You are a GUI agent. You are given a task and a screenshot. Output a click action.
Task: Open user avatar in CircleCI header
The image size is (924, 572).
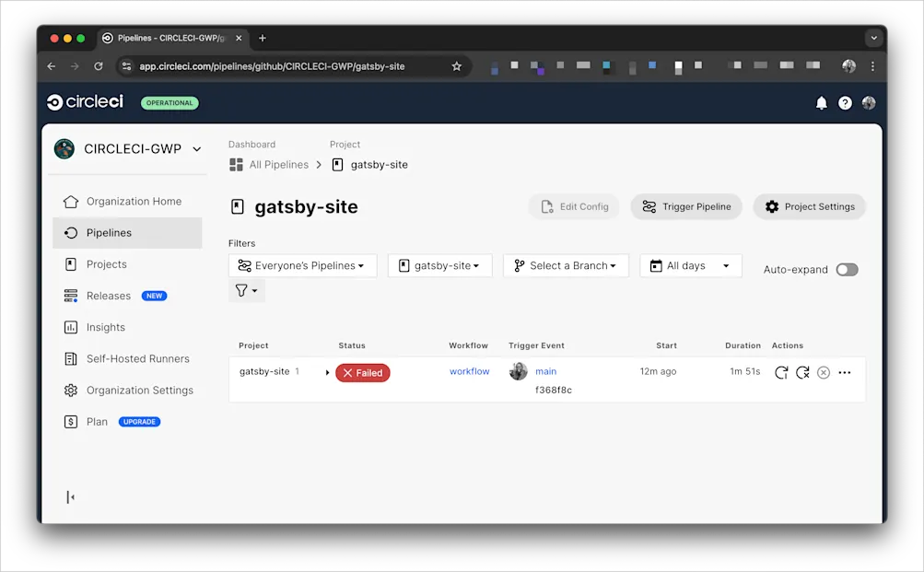(869, 103)
